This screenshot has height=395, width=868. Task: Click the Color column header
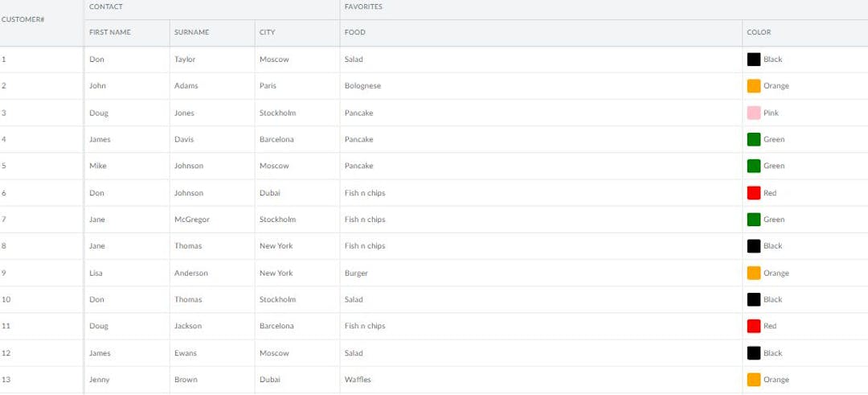coord(759,32)
